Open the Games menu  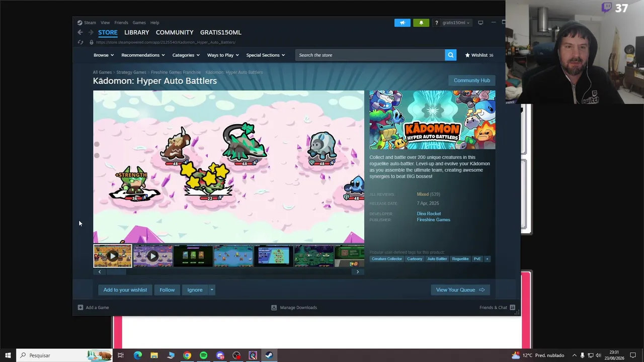[139, 23]
